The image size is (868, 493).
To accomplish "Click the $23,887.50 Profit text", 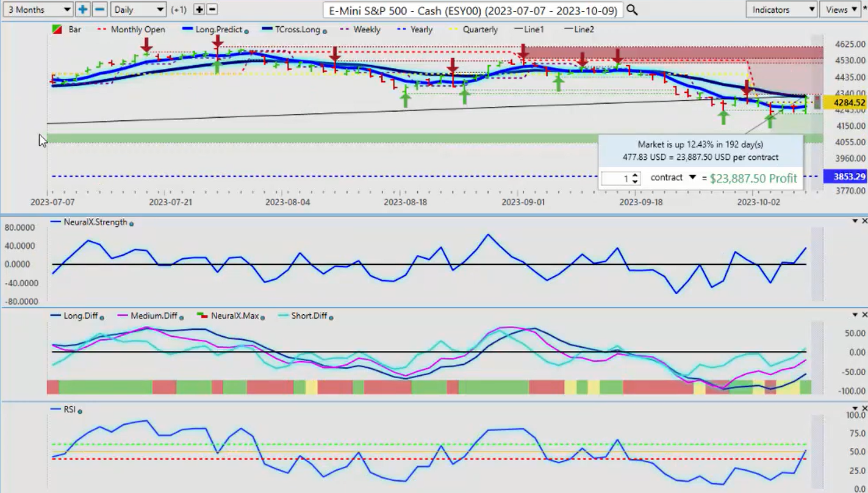I will click(x=753, y=178).
